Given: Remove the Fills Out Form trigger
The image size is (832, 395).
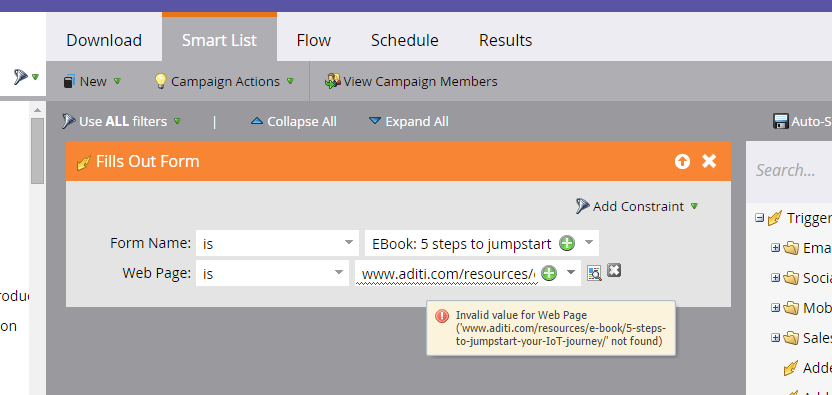Looking at the screenshot, I should click(709, 161).
